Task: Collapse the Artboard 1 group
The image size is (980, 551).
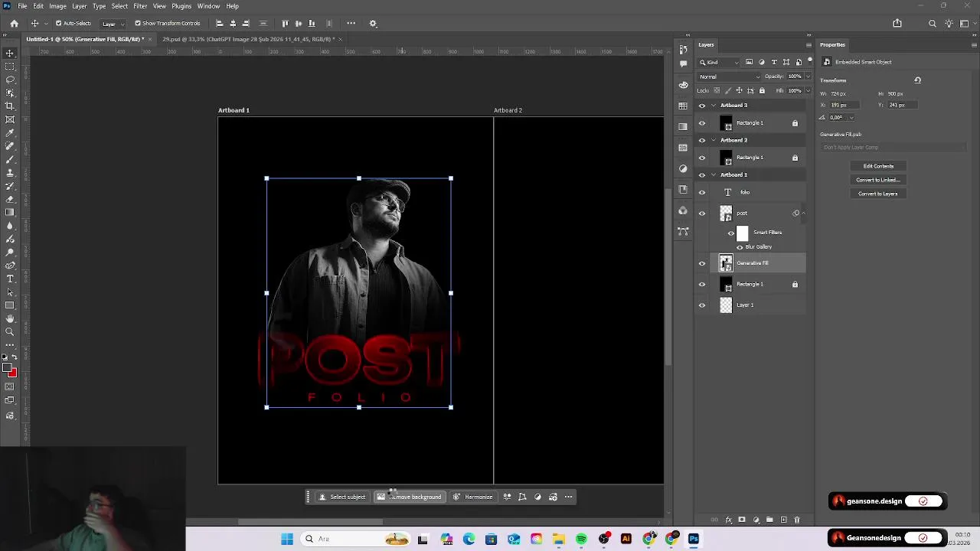Action: (714, 174)
